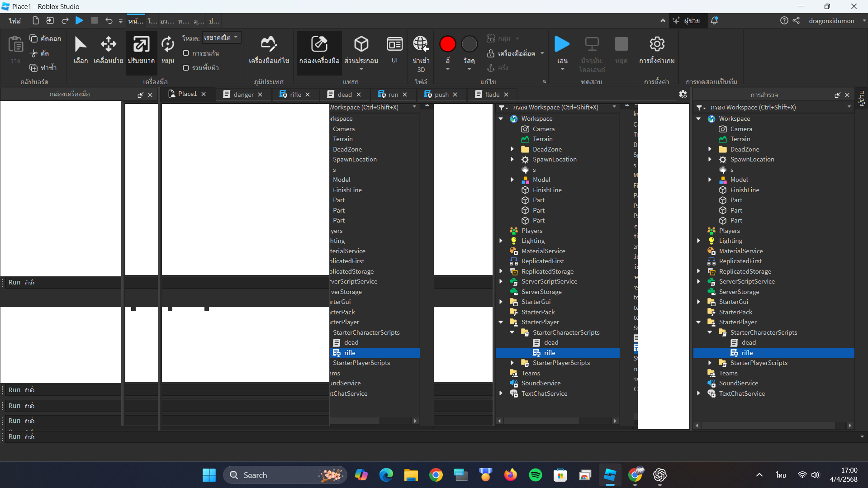Viewport: 868px width, 488px height.
Task: Click the Import 3D (นำเข้า 3D) icon
Action: [x=421, y=44]
